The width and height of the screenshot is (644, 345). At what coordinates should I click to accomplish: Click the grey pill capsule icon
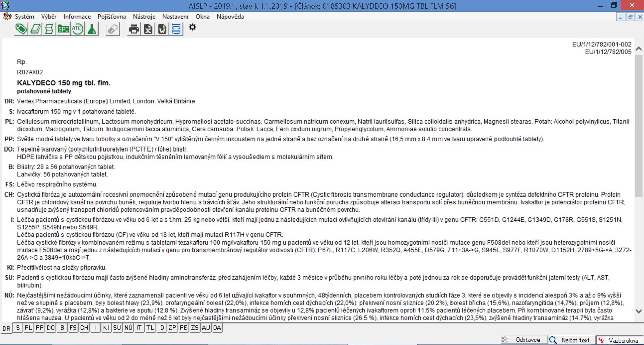[x=113, y=29]
